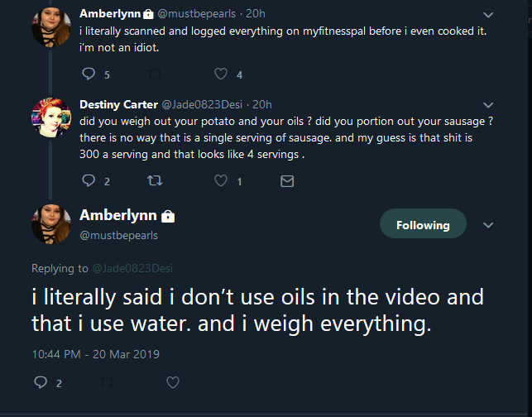This screenshot has height=417, width=532.
Task: Toggle the Following button for Amberlynn
Action: 423,223
